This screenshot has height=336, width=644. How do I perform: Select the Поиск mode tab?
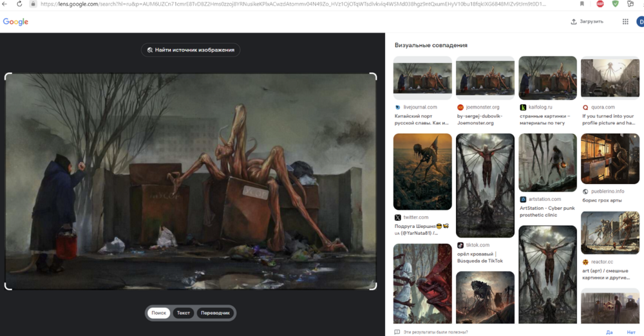pyautogui.click(x=158, y=313)
